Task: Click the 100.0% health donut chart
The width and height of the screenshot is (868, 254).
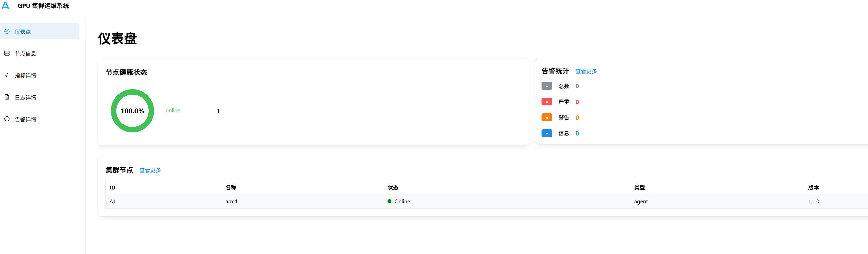Action: pyautogui.click(x=132, y=111)
